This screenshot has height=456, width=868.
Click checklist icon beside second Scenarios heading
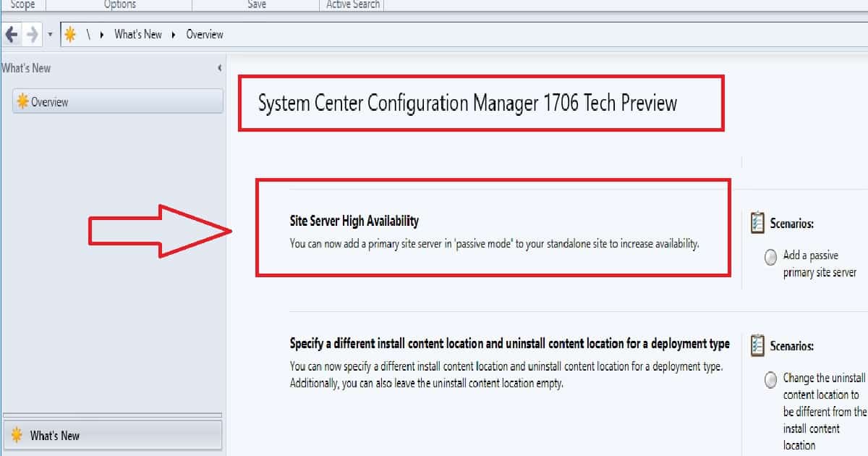coord(757,345)
